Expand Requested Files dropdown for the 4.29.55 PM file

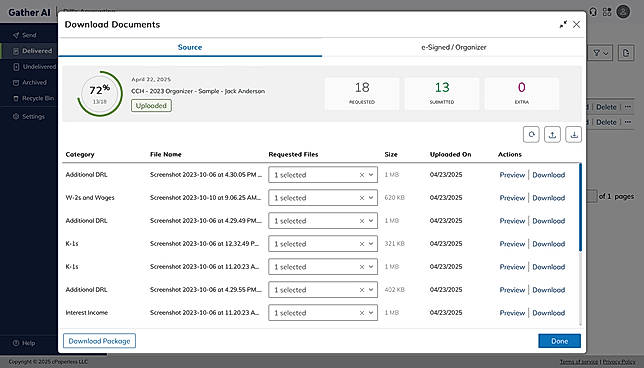(371, 290)
